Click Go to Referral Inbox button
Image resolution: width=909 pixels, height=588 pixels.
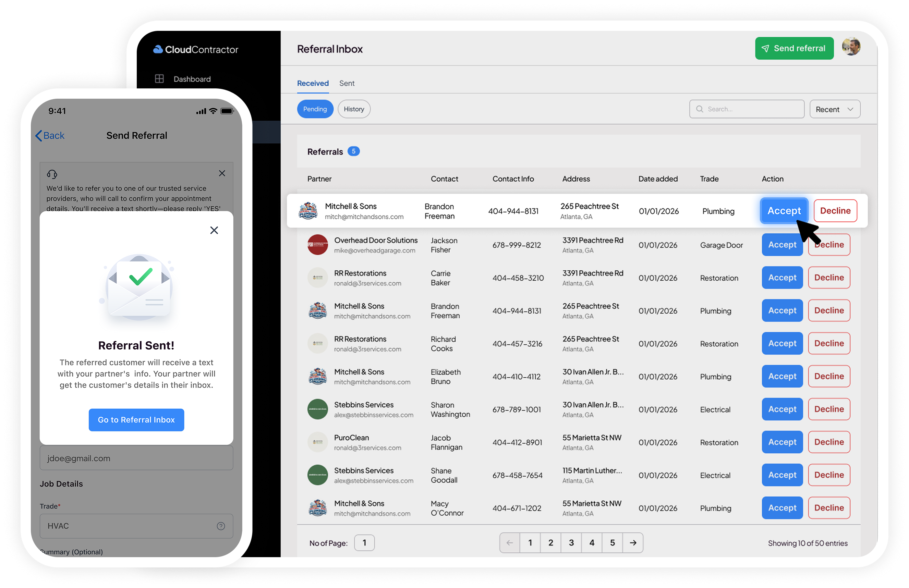coord(136,420)
